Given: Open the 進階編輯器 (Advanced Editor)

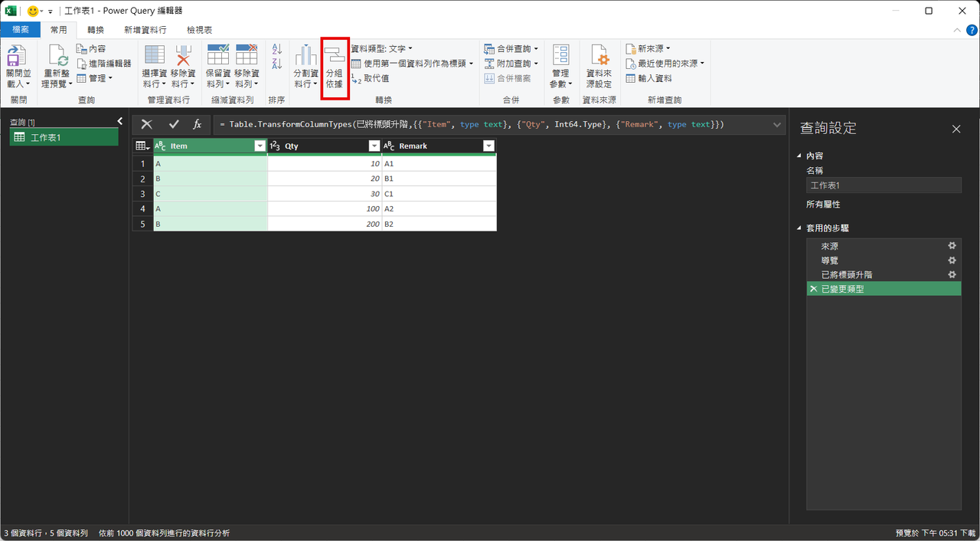Looking at the screenshot, I should tap(104, 64).
